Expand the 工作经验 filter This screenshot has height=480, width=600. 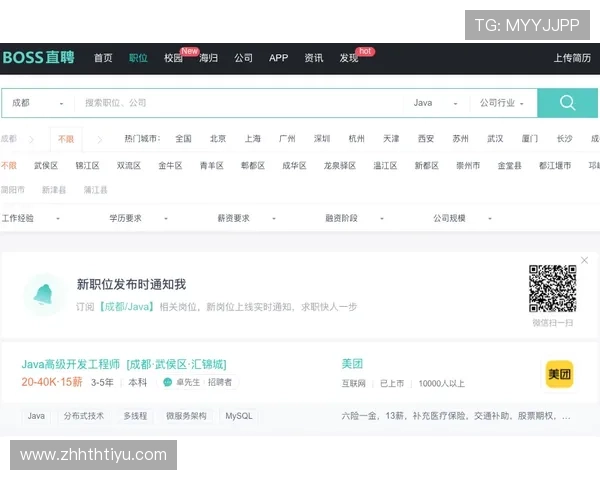[31, 218]
